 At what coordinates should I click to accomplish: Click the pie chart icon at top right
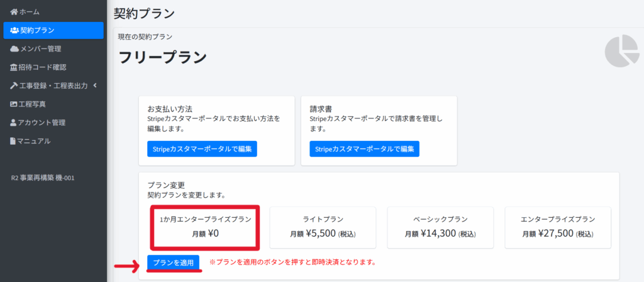[622, 51]
